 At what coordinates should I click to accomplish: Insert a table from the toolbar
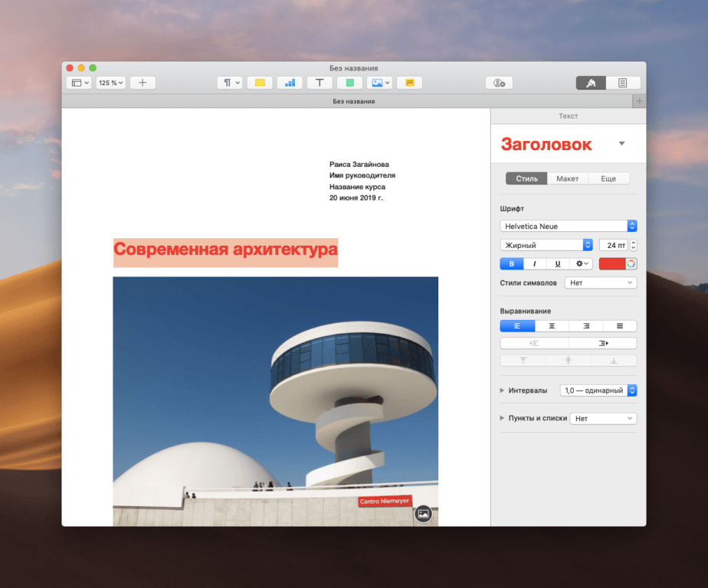coord(260,83)
